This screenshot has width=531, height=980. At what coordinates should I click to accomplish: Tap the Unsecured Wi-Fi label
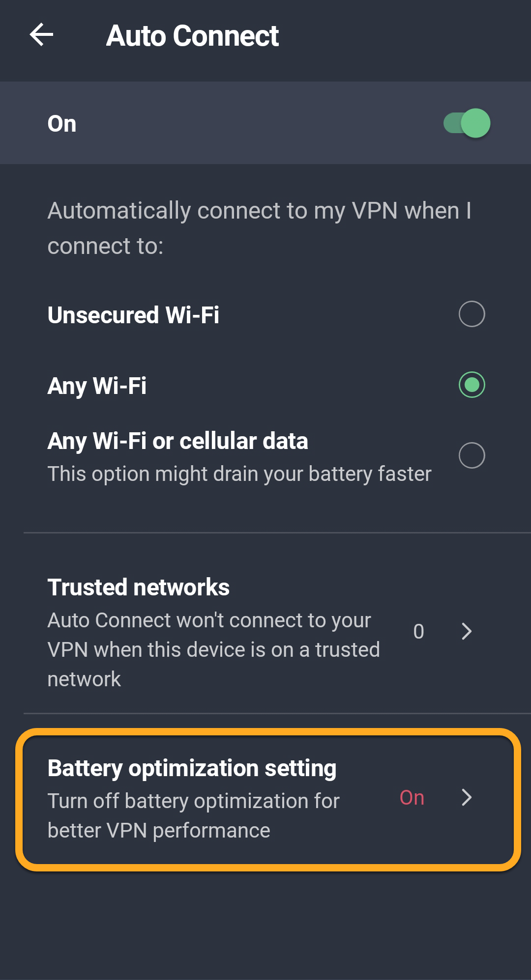click(133, 315)
